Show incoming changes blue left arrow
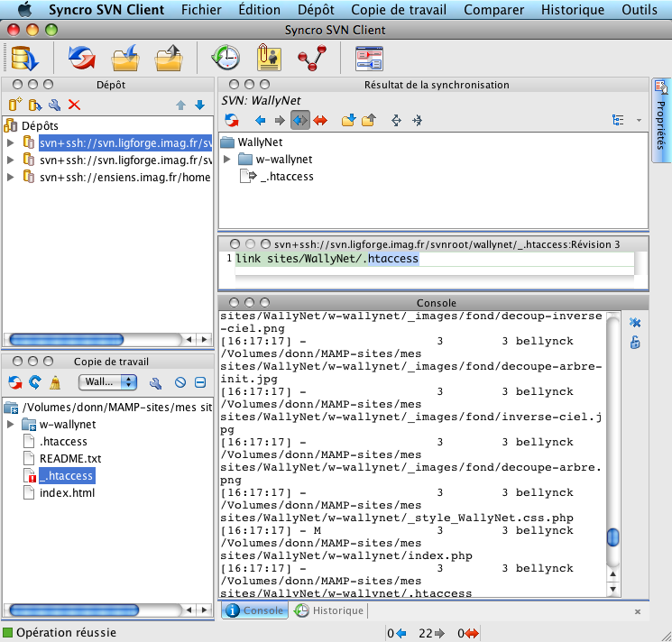 pyautogui.click(x=260, y=120)
